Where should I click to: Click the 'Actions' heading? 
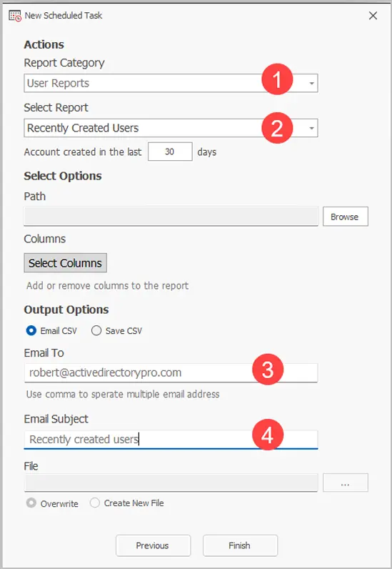[44, 44]
